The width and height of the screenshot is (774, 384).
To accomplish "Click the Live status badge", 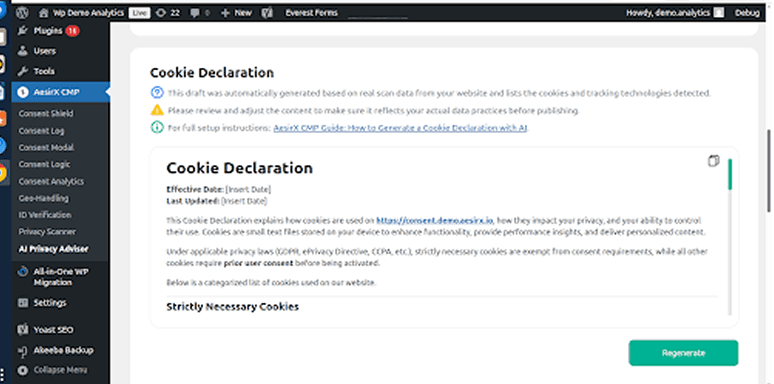I will tap(139, 13).
